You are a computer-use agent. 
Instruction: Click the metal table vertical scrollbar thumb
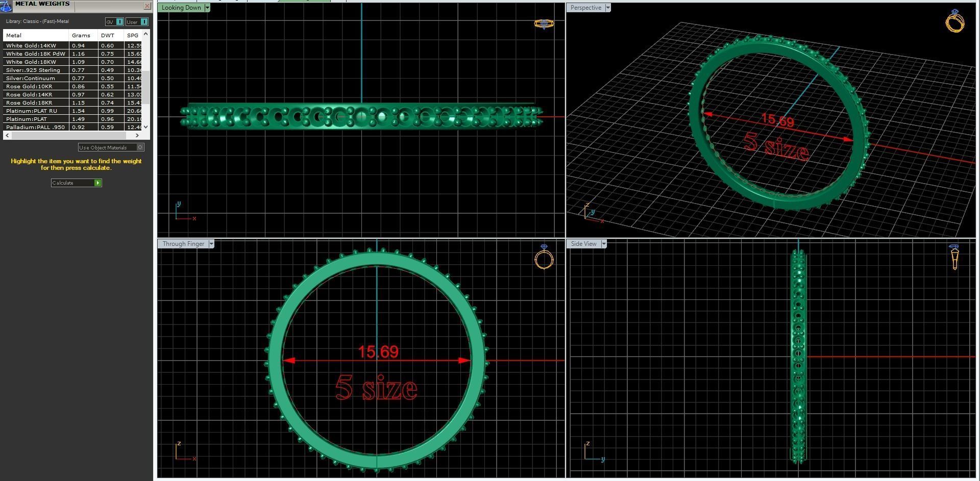point(146,87)
